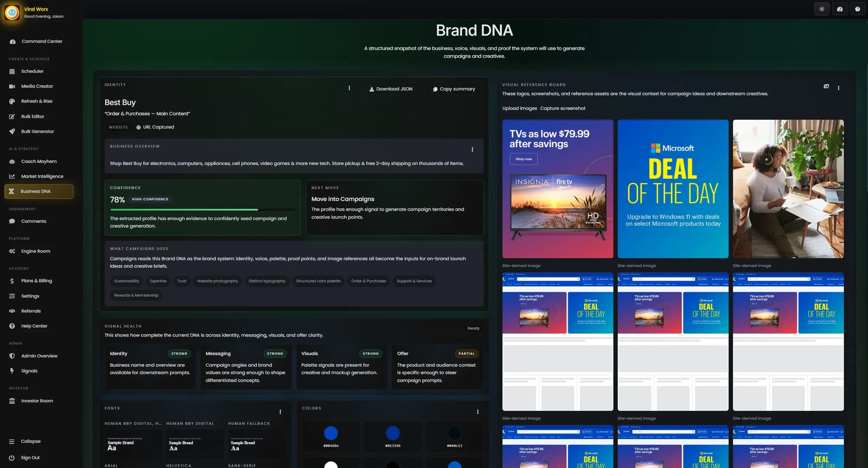Screen dimensions: 868x468
Task: Open Refresh & Rise in sidebar
Action: pos(39,101)
